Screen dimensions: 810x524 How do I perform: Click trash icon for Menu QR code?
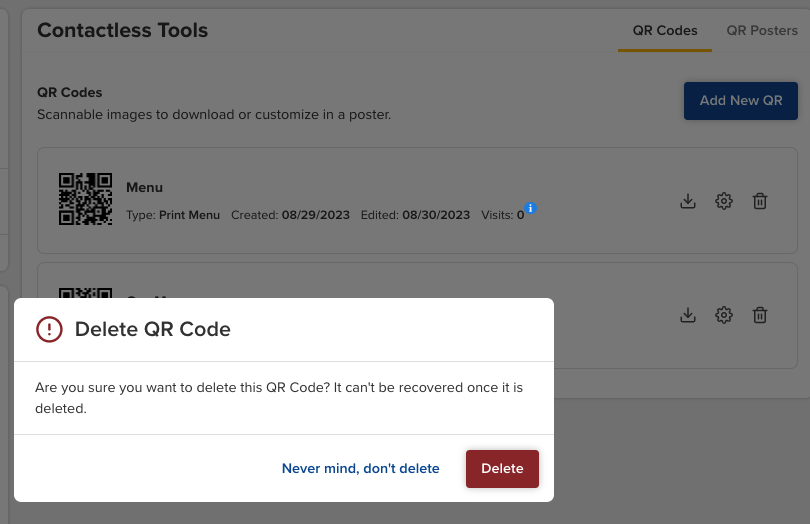[760, 201]
